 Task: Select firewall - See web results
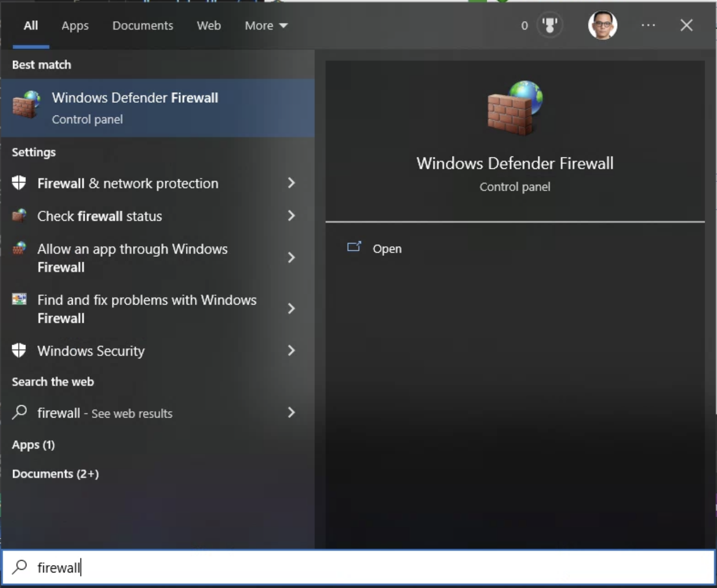157,412
